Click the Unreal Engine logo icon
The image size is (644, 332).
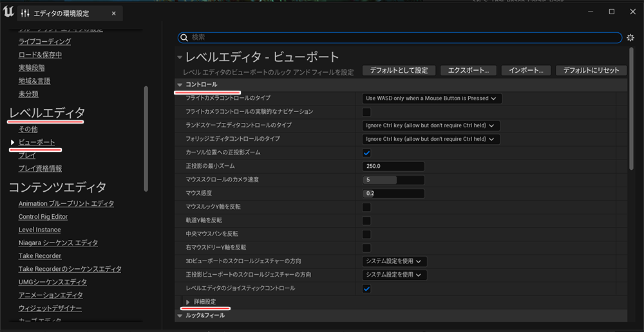(x=8, y=13)
